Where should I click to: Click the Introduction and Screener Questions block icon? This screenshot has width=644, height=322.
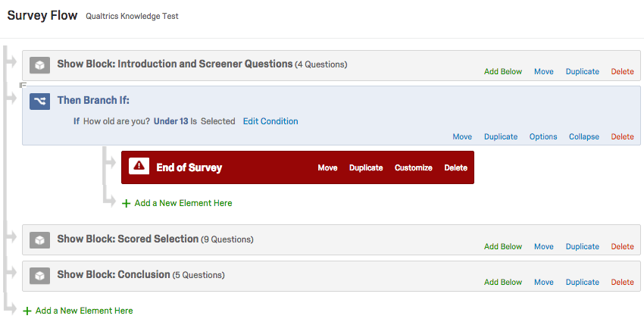pos(39,64)
